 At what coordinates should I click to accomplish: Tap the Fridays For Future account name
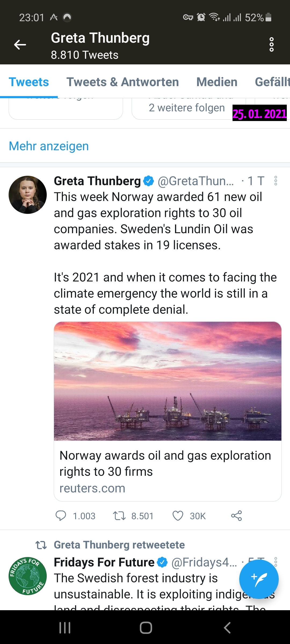point(104,562)
